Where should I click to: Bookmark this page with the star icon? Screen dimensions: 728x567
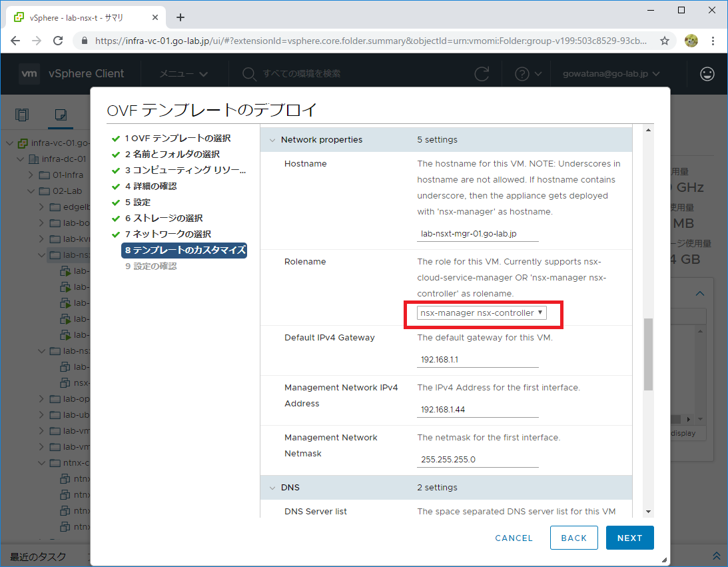665,41
